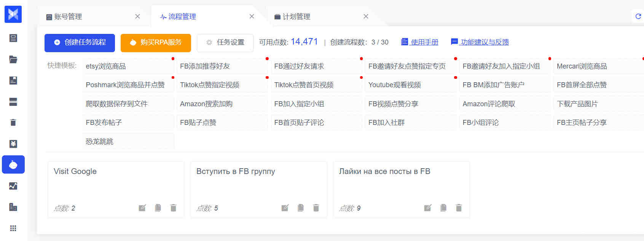Open the save-disk sidebar icon

coord(13,80)
